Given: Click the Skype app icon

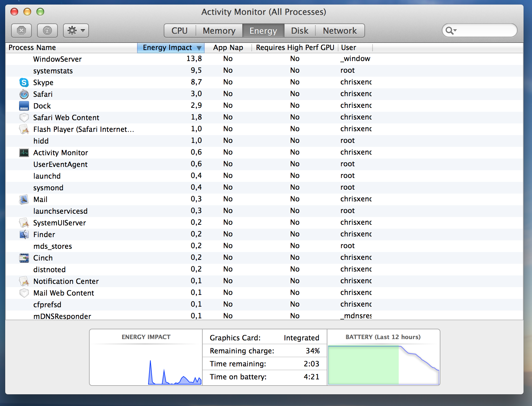Looking at the screenshot, I should click(x=24, y=82).
